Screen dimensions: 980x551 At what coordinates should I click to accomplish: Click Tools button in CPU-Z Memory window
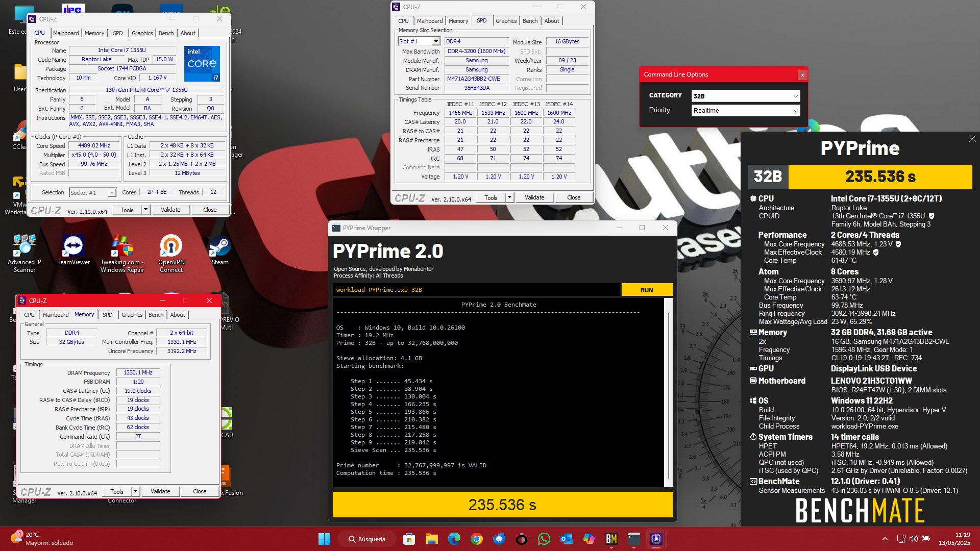tap(117, 491)
